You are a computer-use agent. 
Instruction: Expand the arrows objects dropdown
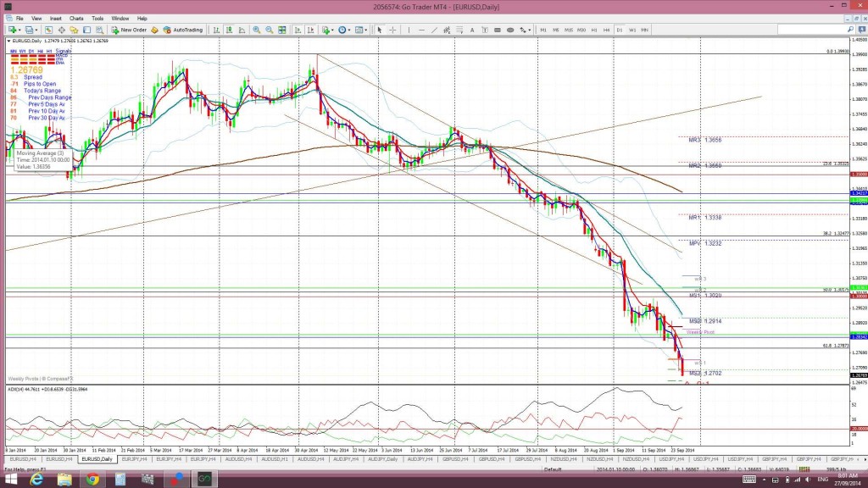click(529, 30)
